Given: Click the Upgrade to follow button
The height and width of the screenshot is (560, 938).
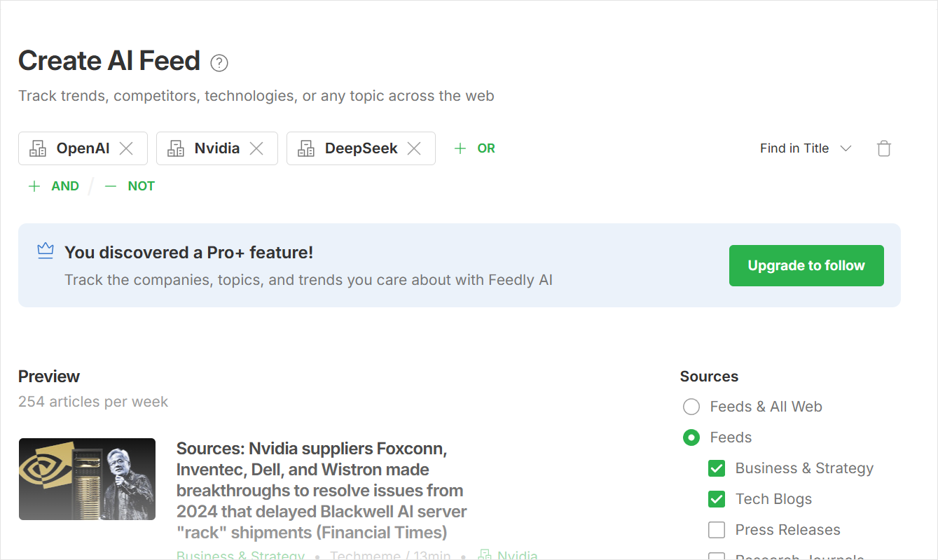Looking at the screenshot, I should 806,265.
